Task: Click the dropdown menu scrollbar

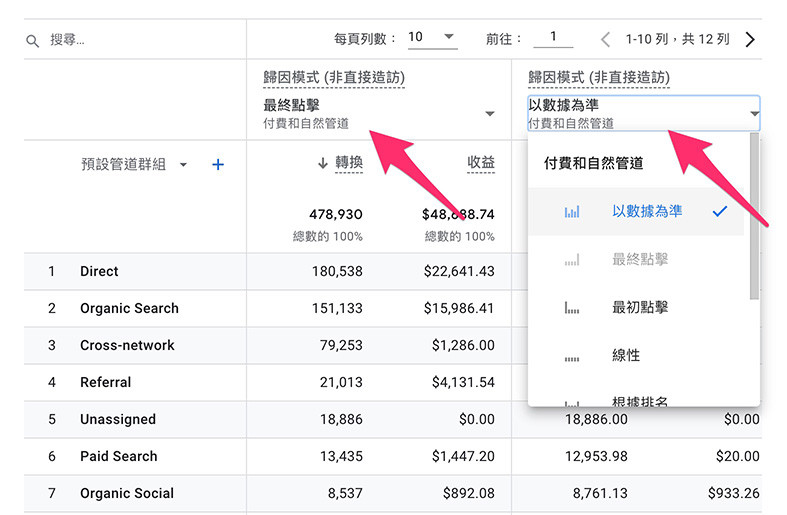Action: (754, 216)
